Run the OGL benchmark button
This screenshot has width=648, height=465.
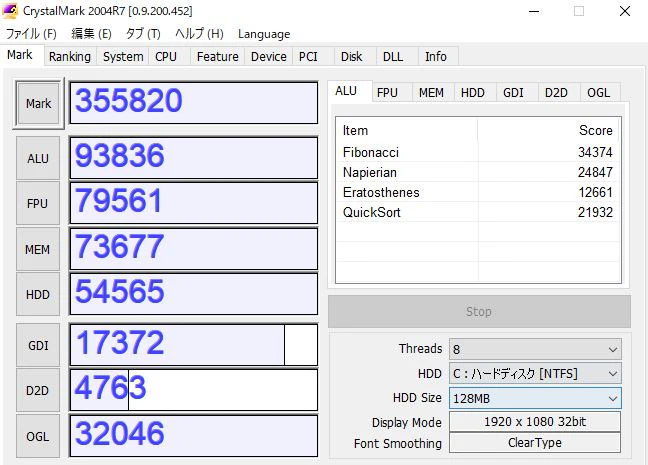pyautogui.click(x=38, y=436)
